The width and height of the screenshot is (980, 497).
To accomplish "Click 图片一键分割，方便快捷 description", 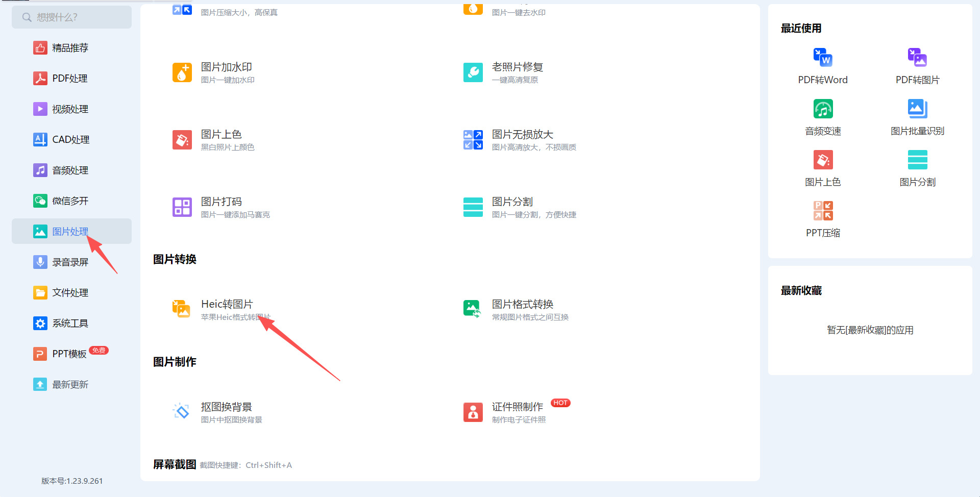I will click(534, 215).
